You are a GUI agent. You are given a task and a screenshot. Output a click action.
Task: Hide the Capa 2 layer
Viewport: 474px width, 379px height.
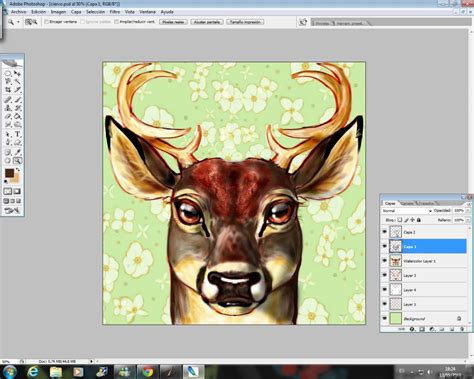pos(385,232)
